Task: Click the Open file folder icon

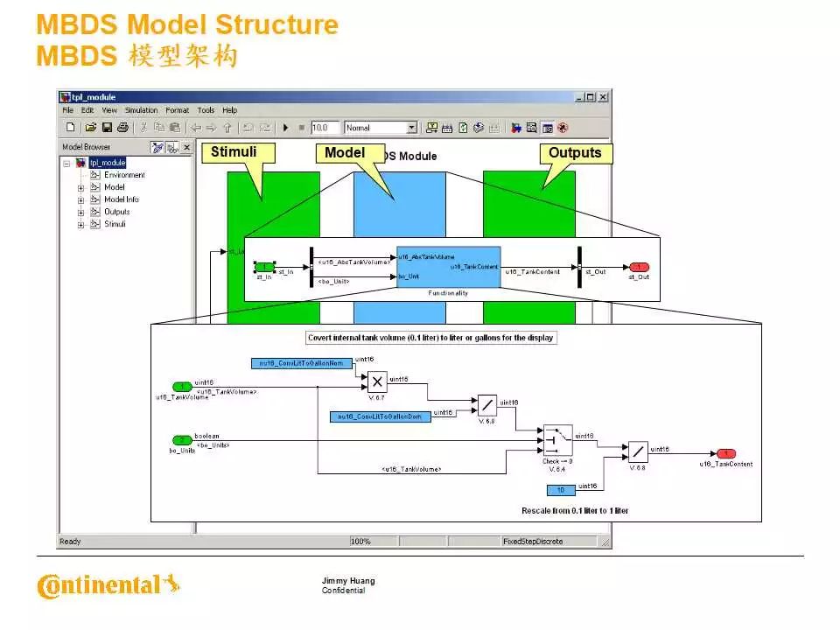Action: point(90,128)
